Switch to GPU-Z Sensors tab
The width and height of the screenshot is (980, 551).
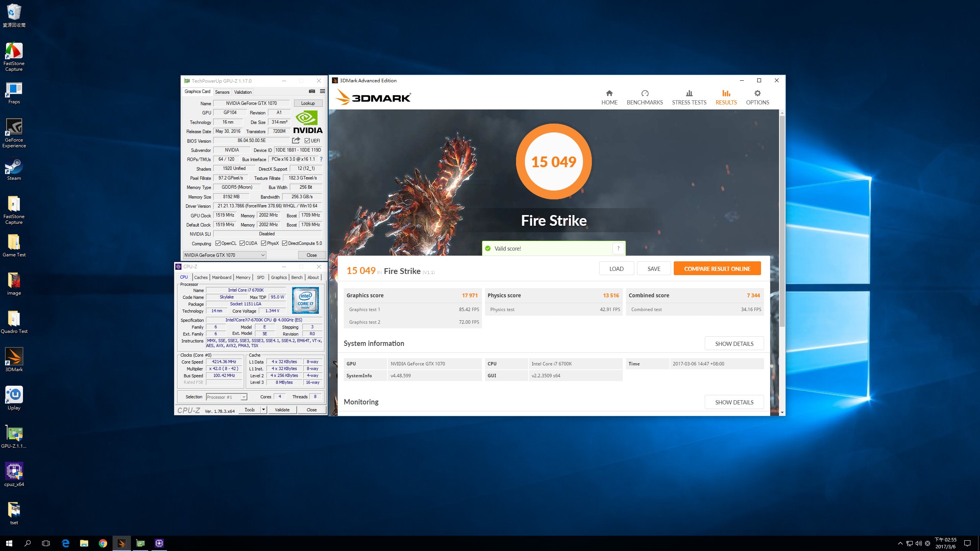222,92
